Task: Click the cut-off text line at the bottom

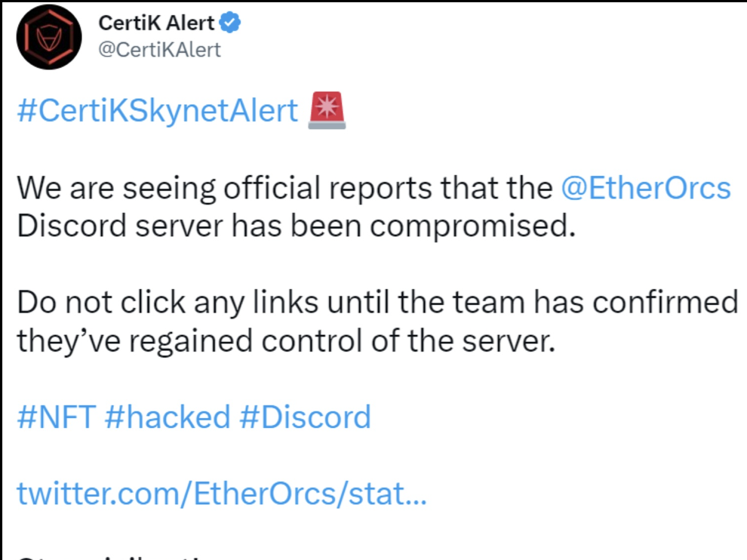Action: (x=113, y=557)
